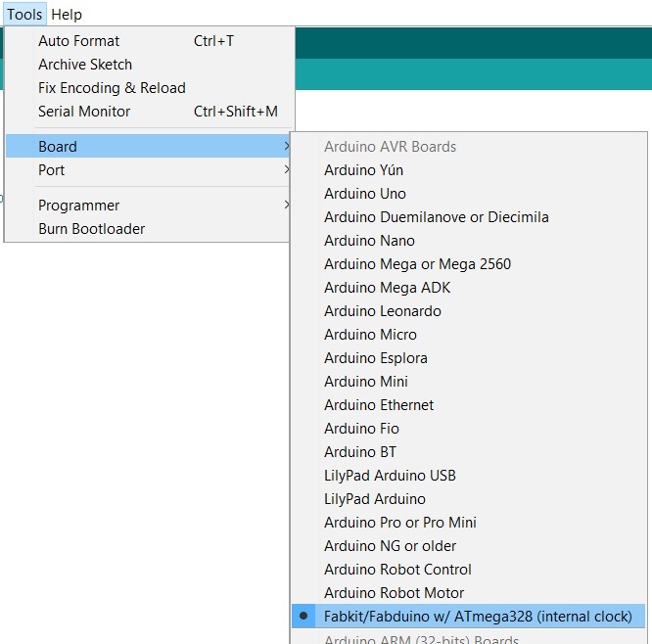Choose Arduino Yún from board list
The height and width of the screenshot is (644, 652).
(364, 170)
